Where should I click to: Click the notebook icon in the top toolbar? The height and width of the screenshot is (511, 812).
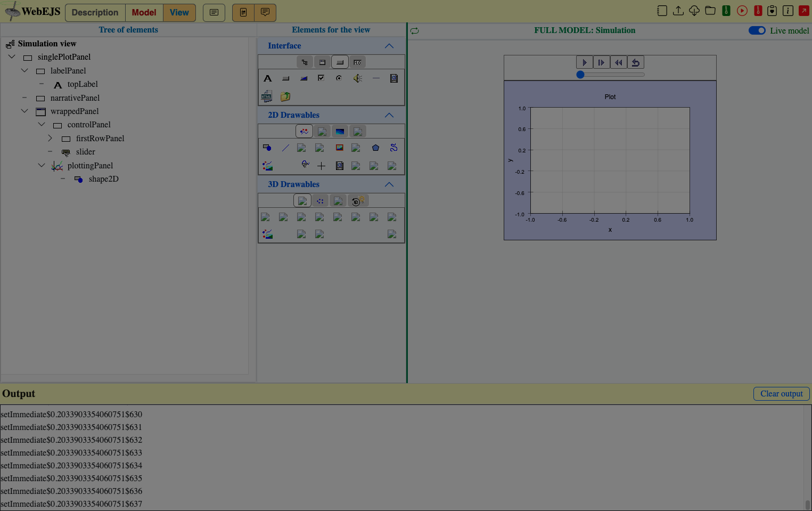coord(662,11)
